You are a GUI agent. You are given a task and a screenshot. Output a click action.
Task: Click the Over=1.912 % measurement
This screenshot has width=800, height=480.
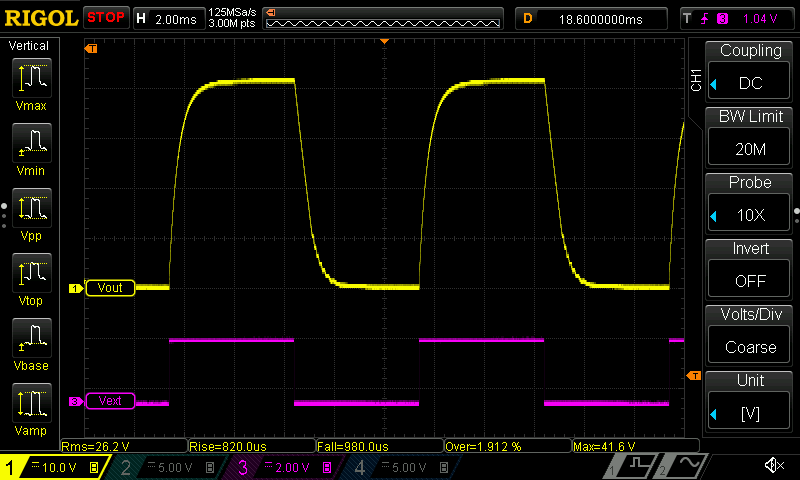(x=508, y=446)
